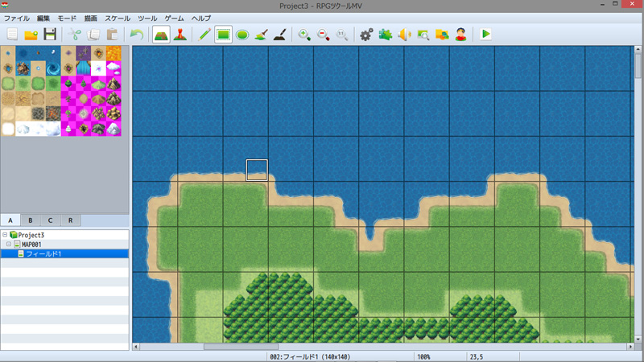
Task: Collapse the Project3 tree node
Action: point(5,235)
